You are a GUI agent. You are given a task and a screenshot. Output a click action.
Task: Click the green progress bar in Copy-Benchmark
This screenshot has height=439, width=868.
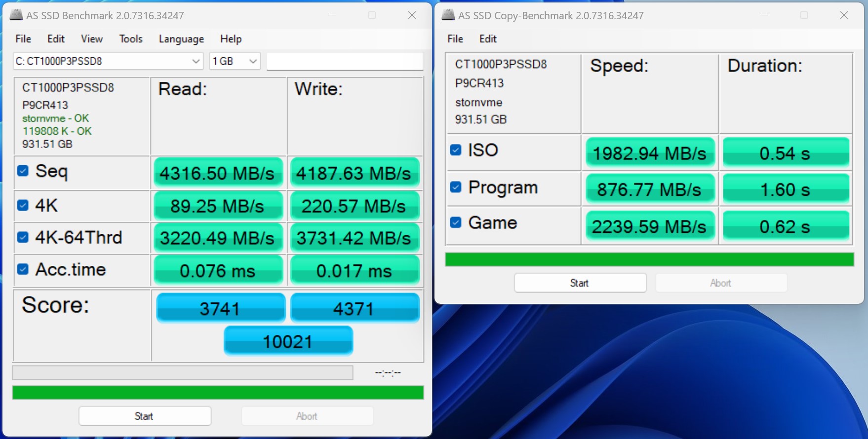[x=649, y=259]
